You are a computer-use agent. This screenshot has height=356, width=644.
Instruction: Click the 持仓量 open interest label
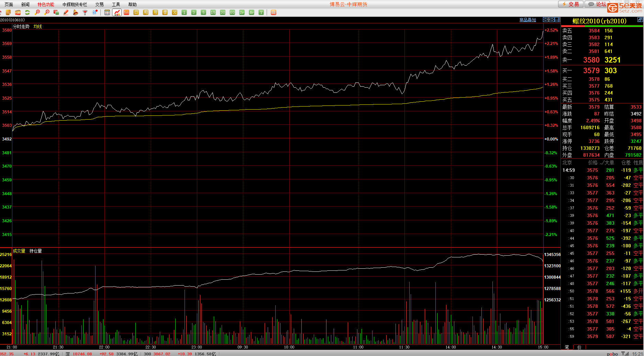click(x=36, y=251)
